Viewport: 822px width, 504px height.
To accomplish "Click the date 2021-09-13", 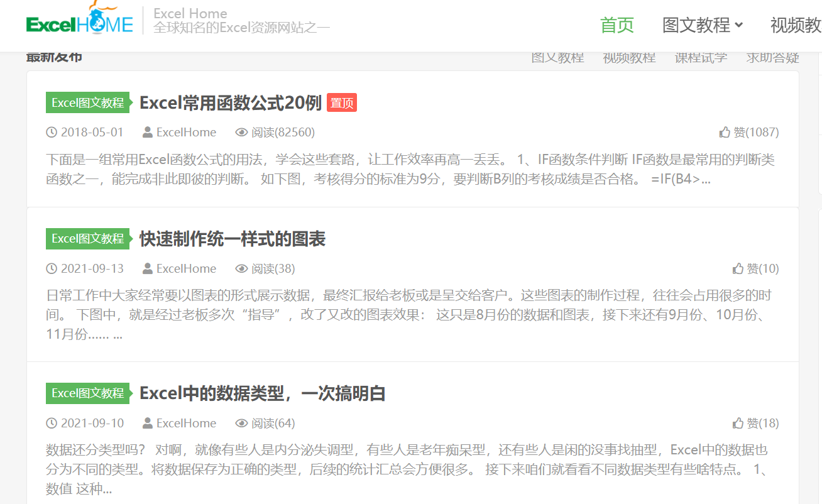I will pos(92,268).
